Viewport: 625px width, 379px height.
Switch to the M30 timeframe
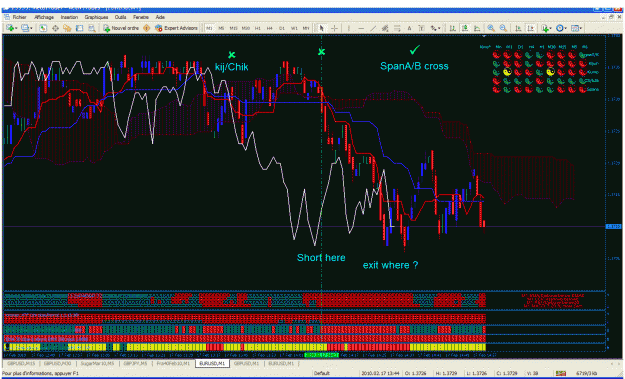[x=246, y=28]
